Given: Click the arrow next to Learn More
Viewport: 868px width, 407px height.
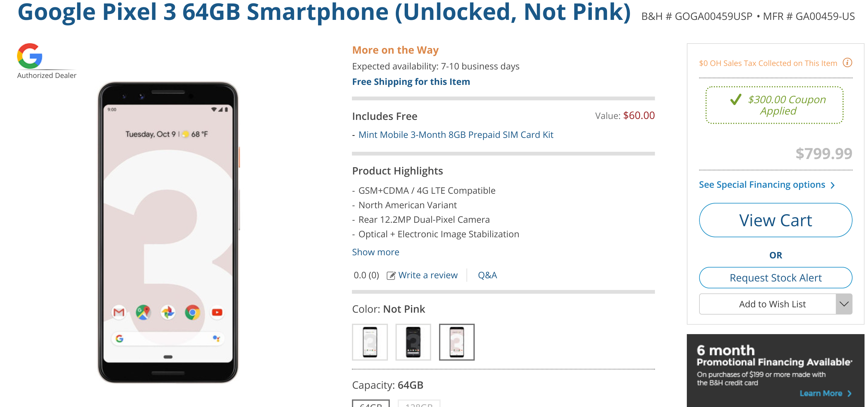Looking at the screenshot, I should (x=850, y=393).
